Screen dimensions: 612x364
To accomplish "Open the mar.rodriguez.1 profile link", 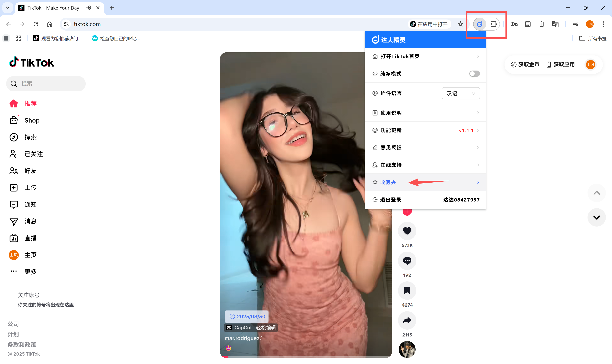I will pos(243,338).
